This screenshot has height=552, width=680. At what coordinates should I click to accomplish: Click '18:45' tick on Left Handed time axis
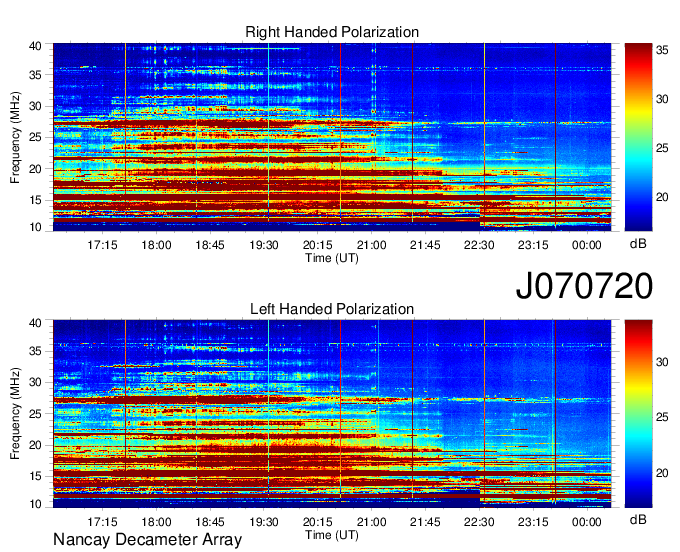tap(210, 522)
